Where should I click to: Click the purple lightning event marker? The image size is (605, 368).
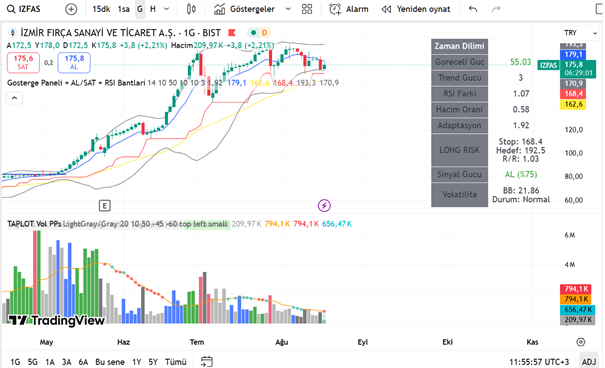pos(324,206)
